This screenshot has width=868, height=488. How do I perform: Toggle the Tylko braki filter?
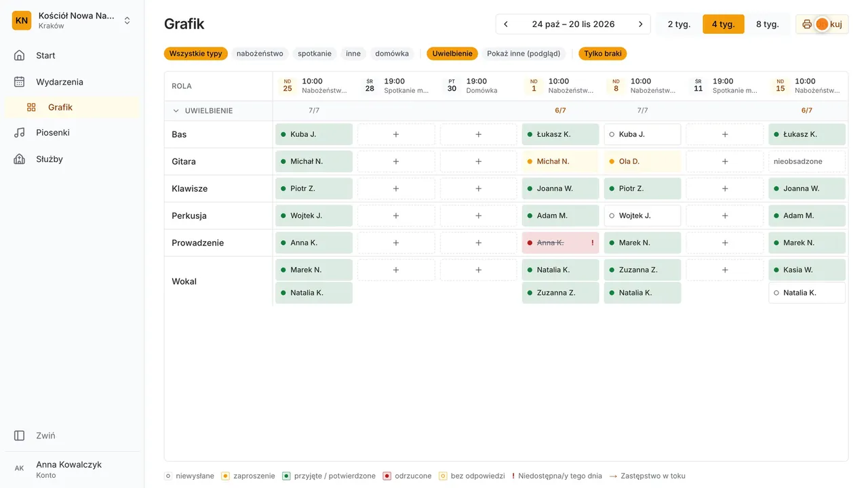603,54
